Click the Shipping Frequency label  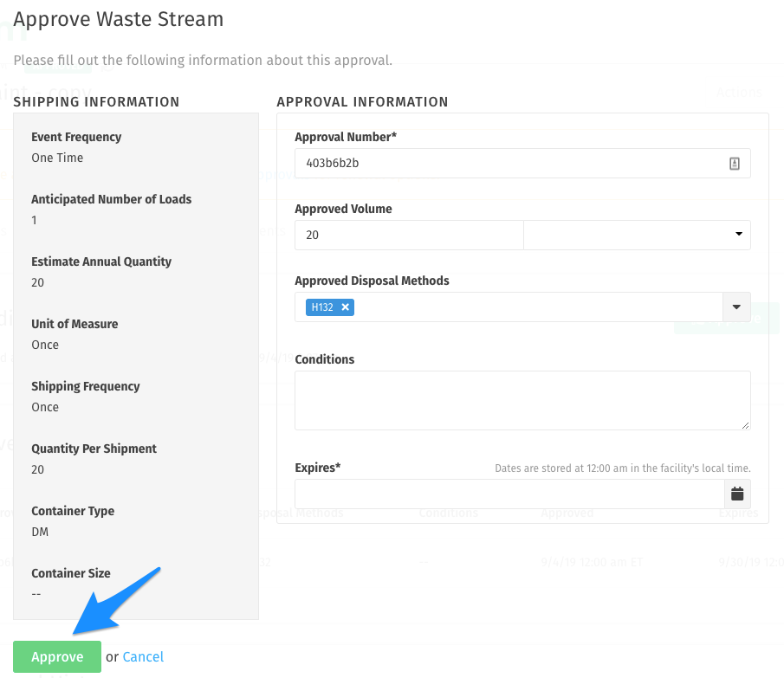point(86,387)
